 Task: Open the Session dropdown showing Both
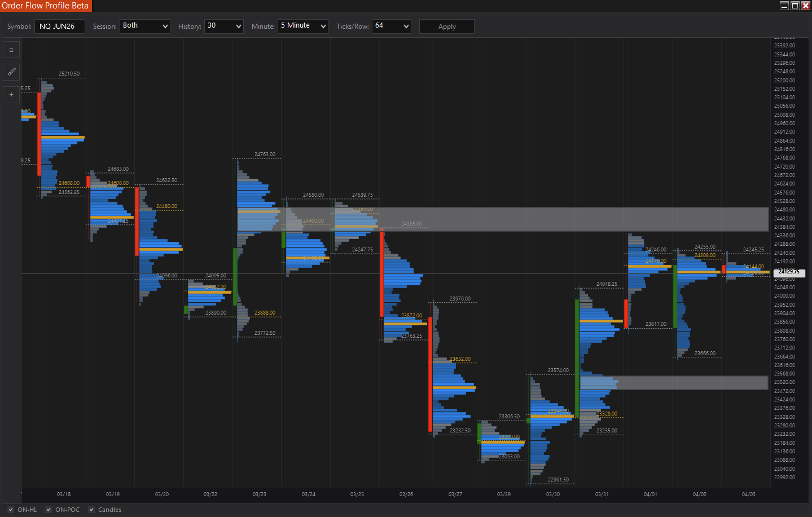pyautogui.click(x=145, y=26)
